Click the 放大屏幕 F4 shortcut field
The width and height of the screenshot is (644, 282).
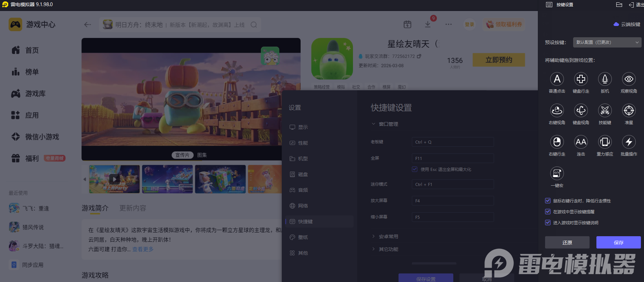(x=453, y=201)
